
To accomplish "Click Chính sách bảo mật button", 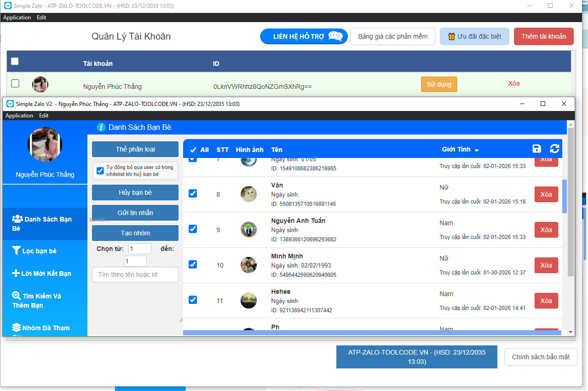I will pyautogui.click(x=541, y=357).
